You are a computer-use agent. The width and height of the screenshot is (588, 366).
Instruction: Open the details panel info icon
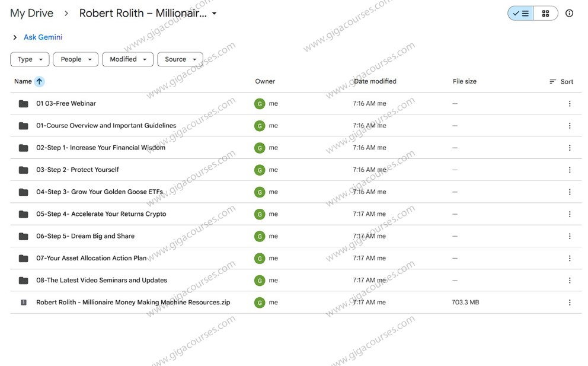pyautogui.click(x=569, y=13)
